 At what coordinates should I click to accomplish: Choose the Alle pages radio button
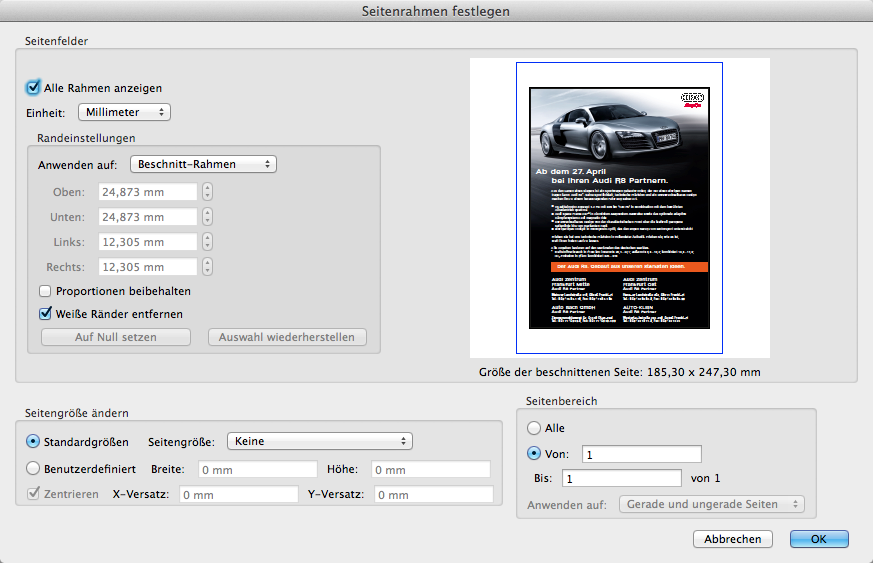point(534,427)
